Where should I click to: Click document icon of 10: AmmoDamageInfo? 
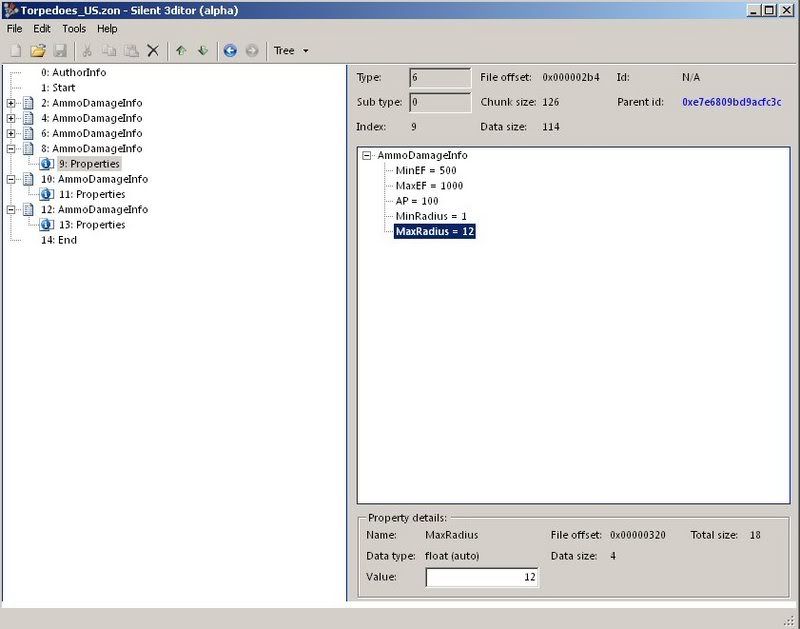tap(29, 179)
